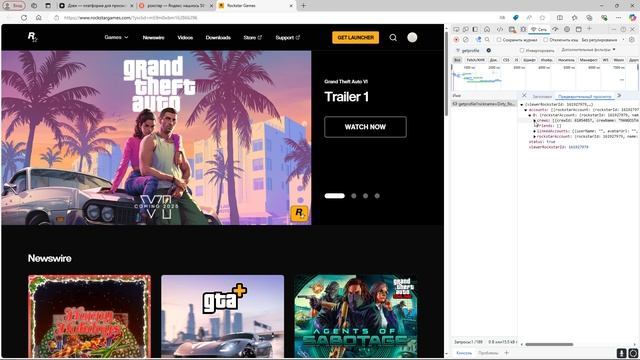Screen dimensions: 640x360
Task: Open DevTools Application panel icon
Action: [578, 29]
